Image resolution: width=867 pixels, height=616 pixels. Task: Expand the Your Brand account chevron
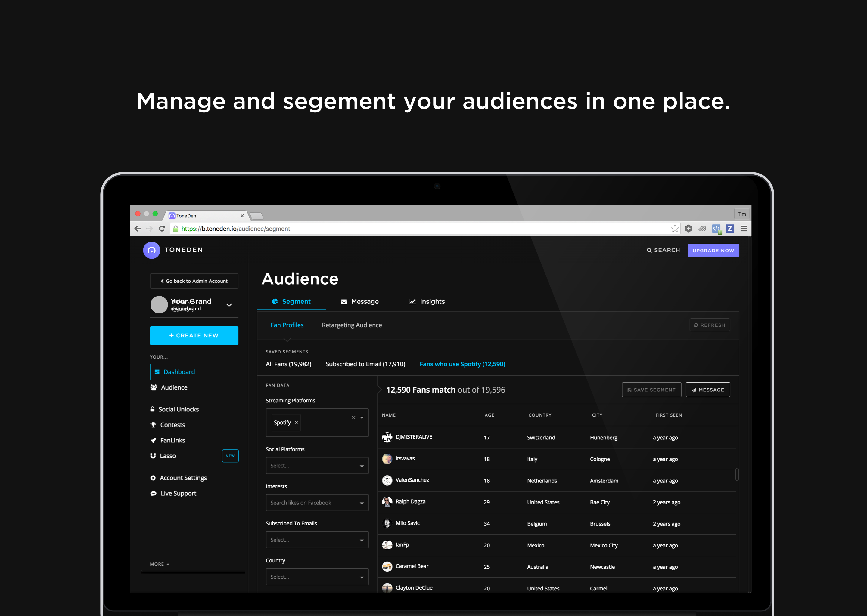(229, 305)
